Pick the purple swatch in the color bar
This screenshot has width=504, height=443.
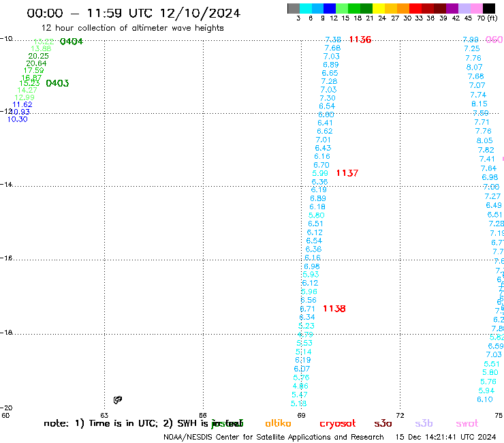[x=452, y=8]
